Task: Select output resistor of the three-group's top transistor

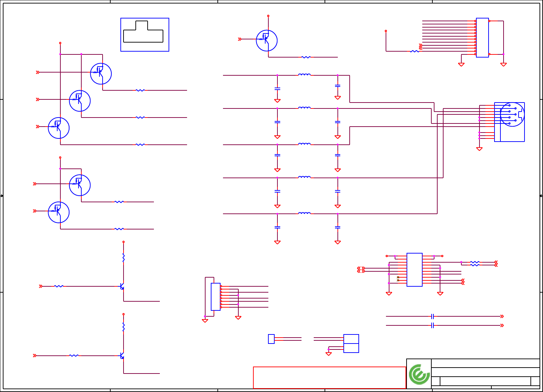Action: pyautogui.click(x=140, y=90)
